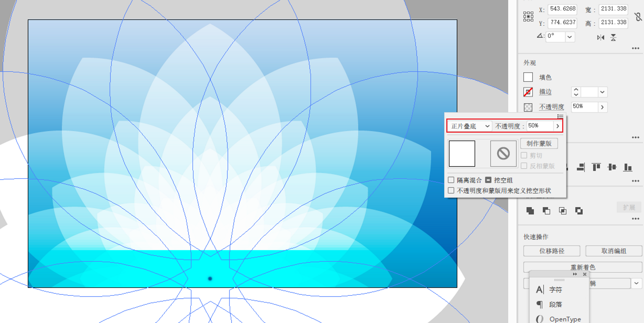This screenshot has width=644, height=323.
Task: Click the 重新着色 recolor button
Action: [583, 267]
